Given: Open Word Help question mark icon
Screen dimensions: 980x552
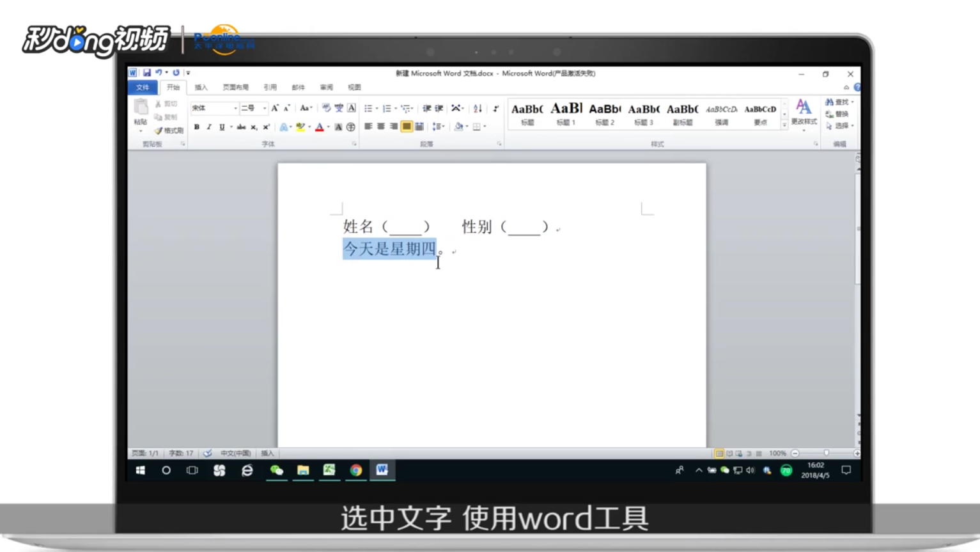Looking at the screenshot, I should (x=857, y=88).
